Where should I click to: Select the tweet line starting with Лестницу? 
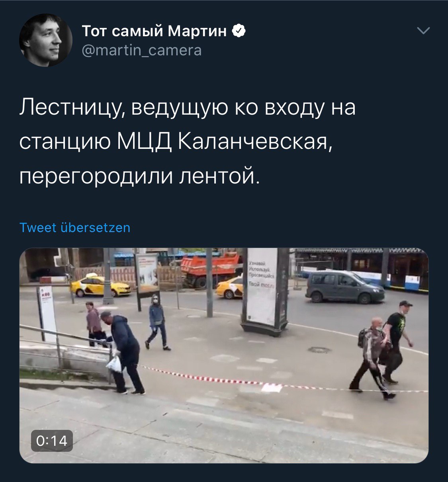point(188,108)
